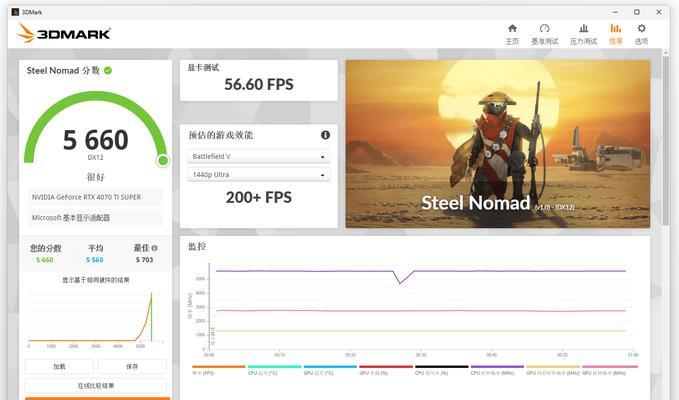The width and height of the screenshot is (679, 400).
Task: Click the 200+ FPS estimate
Action: pyautogui.click(x=259, y=197)
